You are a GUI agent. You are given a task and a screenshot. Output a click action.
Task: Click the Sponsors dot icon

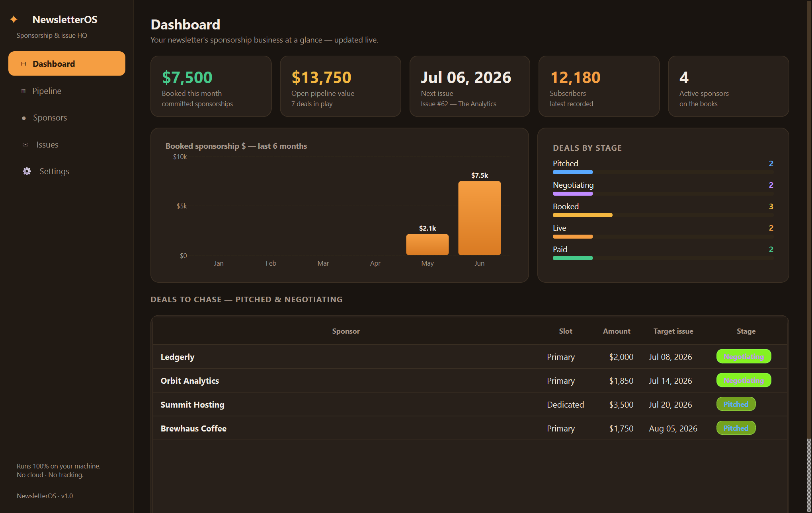pyautogui.click(x=24, y=118)
